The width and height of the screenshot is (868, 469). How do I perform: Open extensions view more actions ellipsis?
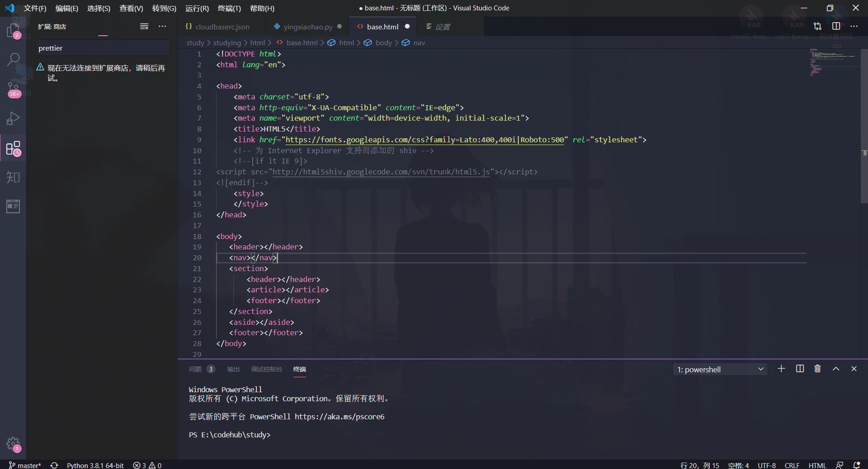(x=162, y=27)
